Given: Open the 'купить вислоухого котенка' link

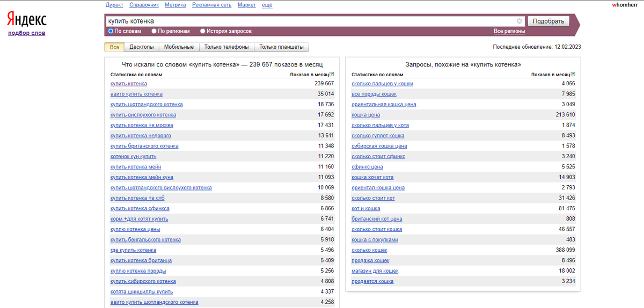Looking at the screenshot, I should 143,115.
